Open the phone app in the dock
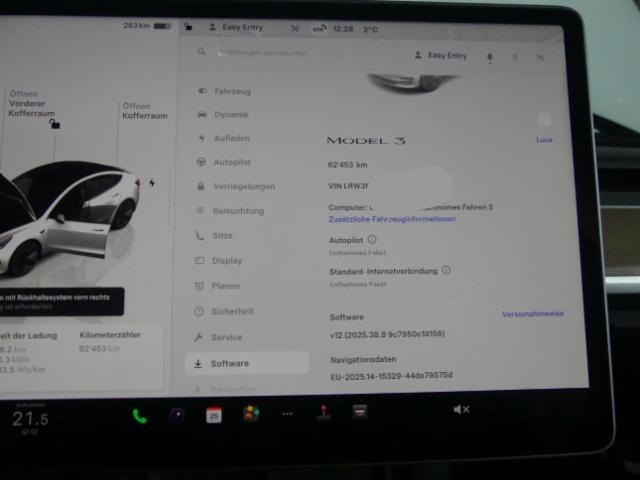The height and width of the screenshot is (480, 640). (x=139, y=415)
